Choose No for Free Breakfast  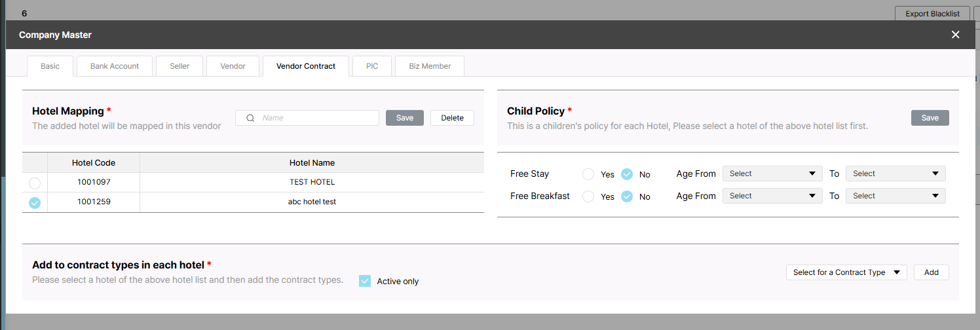click(627, 196)
